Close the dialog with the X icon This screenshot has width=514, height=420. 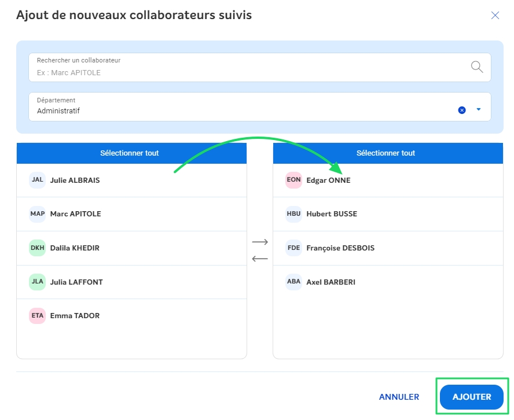(x=495, y=16)
